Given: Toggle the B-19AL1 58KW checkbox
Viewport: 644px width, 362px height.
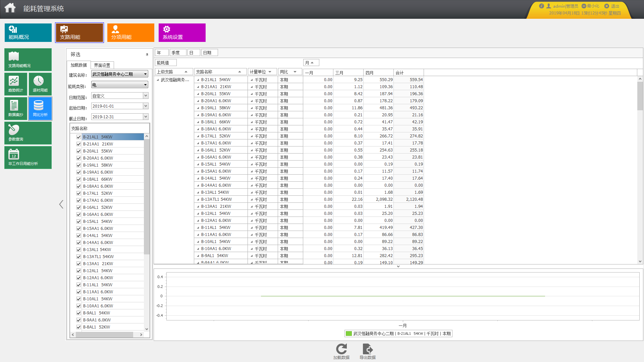Looking at the screenshot, I should (x=78, y=165).
